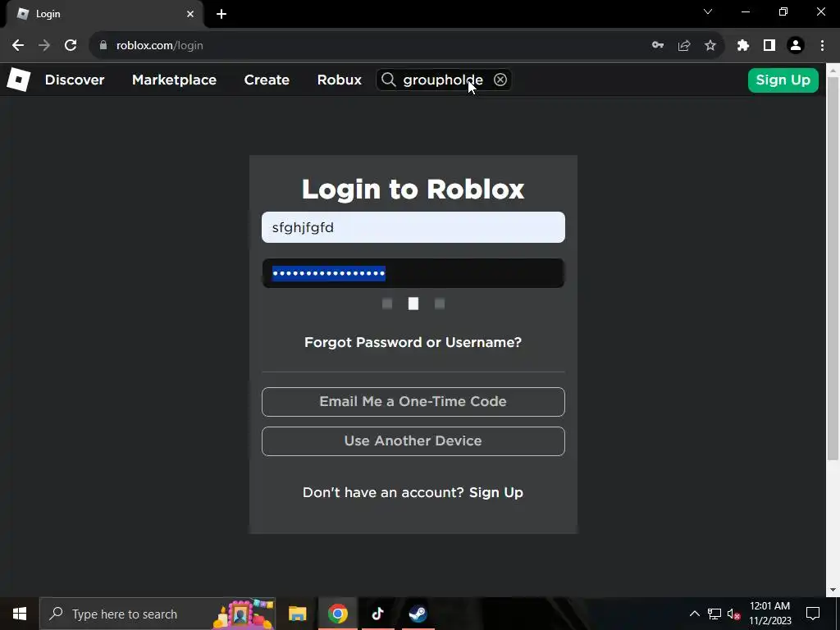This screenshot has width=840, height=630.
Task: Open File Explorer from taskbar
Action: click(x=297, y=614)
